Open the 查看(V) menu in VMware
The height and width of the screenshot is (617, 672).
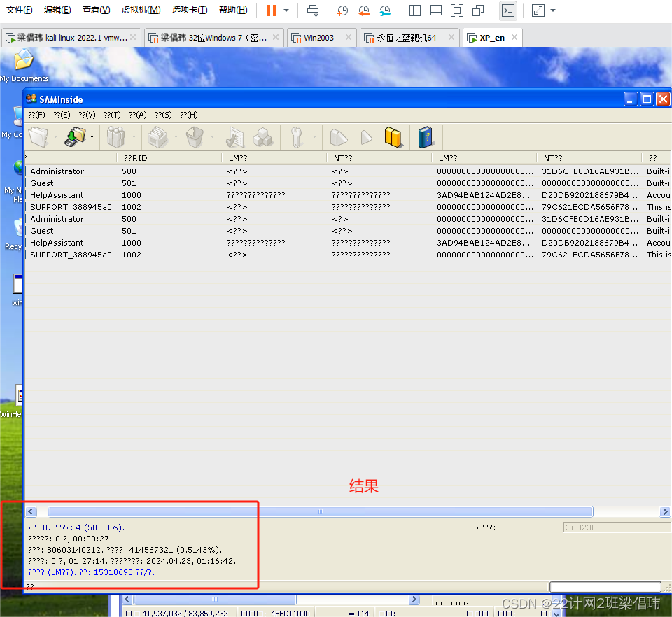pos(96,9)
